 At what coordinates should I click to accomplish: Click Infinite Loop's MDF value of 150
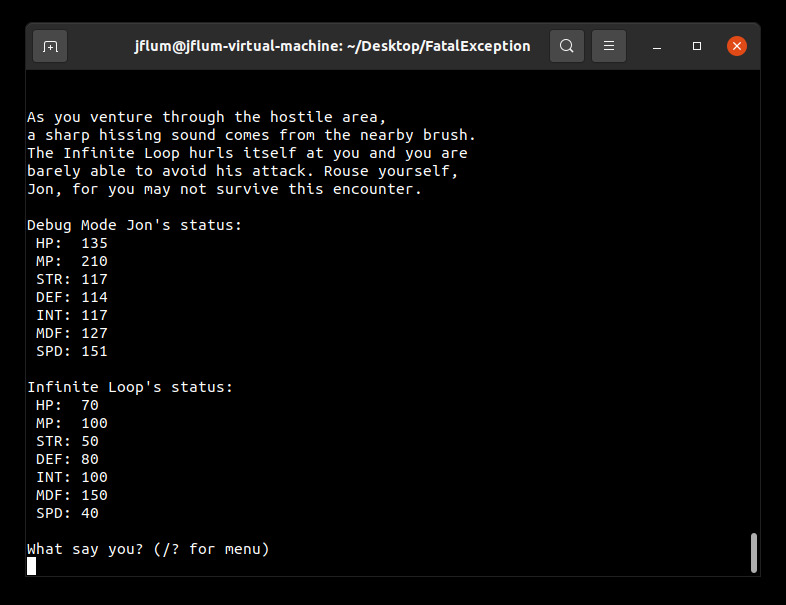click(x=94, y=495)
